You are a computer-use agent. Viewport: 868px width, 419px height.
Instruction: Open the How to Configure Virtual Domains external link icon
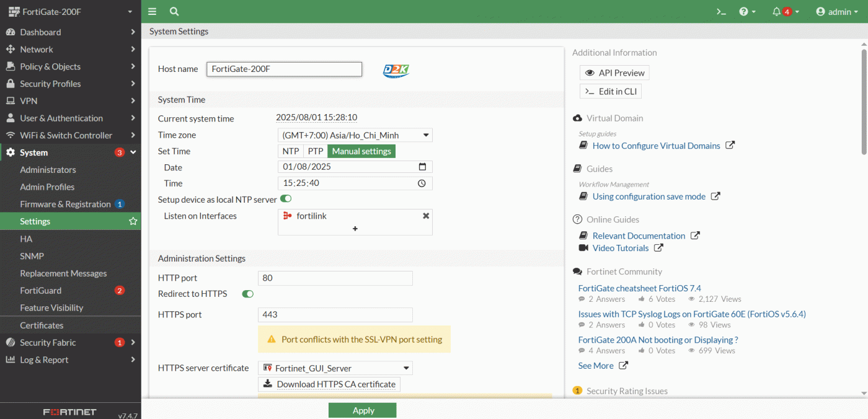730,146
